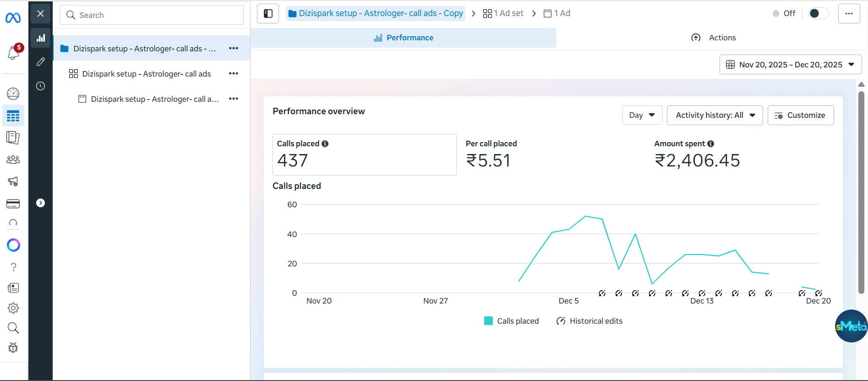Open the Audiences people icon
This screenshot has width=868, height=381.
pyautogui.click(x=13, y=160)
